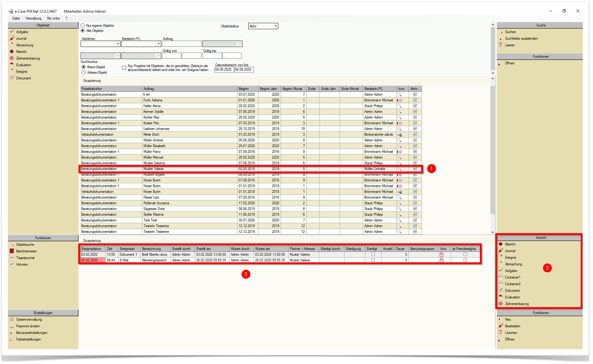Select the Rollenati Acuracia project row
The width and height of the screenshot is (593, 364).
point(251,203)
